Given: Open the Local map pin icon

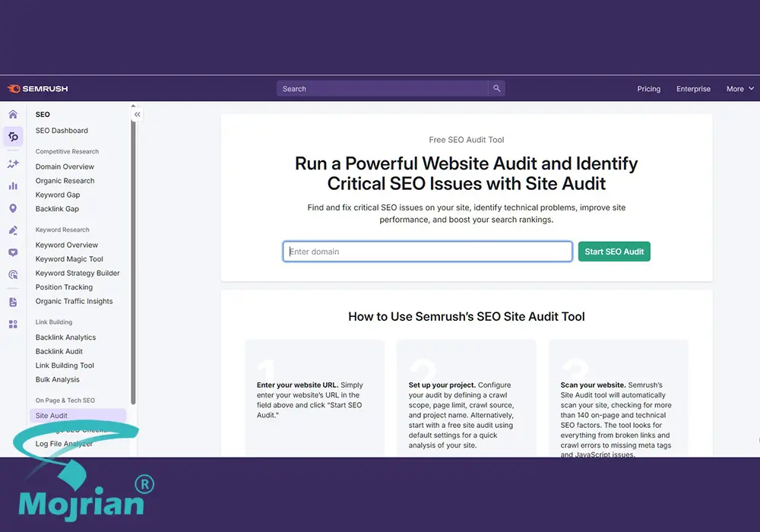Looking at the screenshot, I should tap(13, 208).
